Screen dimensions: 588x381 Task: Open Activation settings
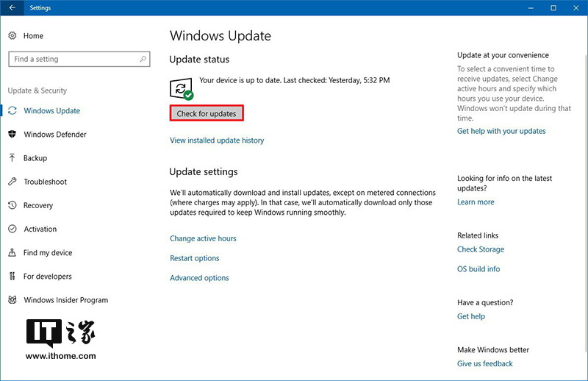click(40, 229)
